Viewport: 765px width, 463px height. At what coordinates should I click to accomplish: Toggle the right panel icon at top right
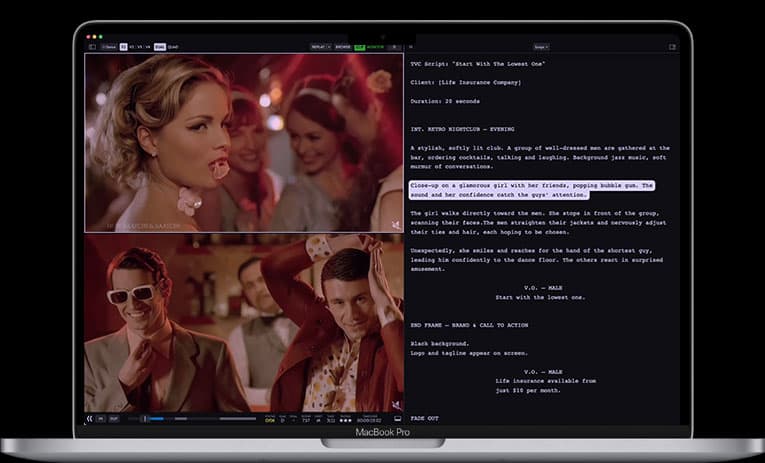click(x=672, y=46)
